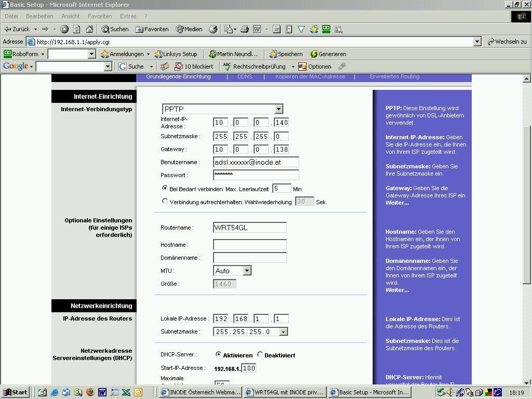Screen dimensions: 532x399
Task: Click the Zurück back button
Action: click(17, 29)
